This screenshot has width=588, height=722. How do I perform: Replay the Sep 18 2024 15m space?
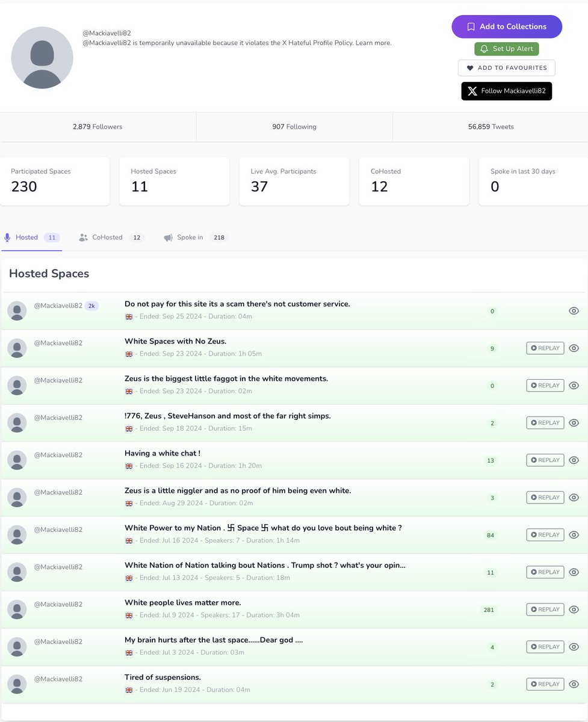(545, 423)
